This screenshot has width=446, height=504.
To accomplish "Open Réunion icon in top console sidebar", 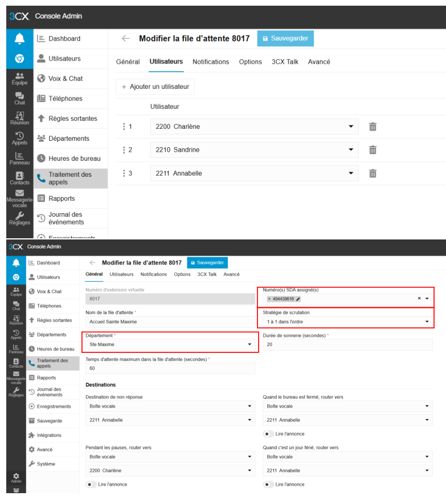I will coord(19,119).
